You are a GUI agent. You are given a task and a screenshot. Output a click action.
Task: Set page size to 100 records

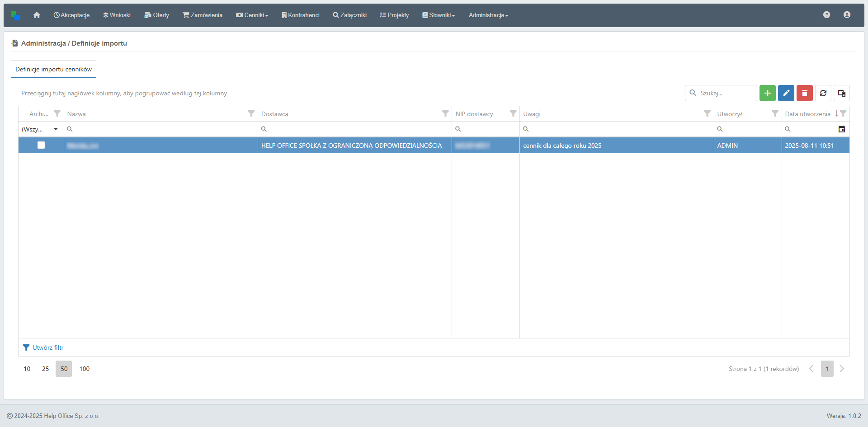(x=85, y=369)
